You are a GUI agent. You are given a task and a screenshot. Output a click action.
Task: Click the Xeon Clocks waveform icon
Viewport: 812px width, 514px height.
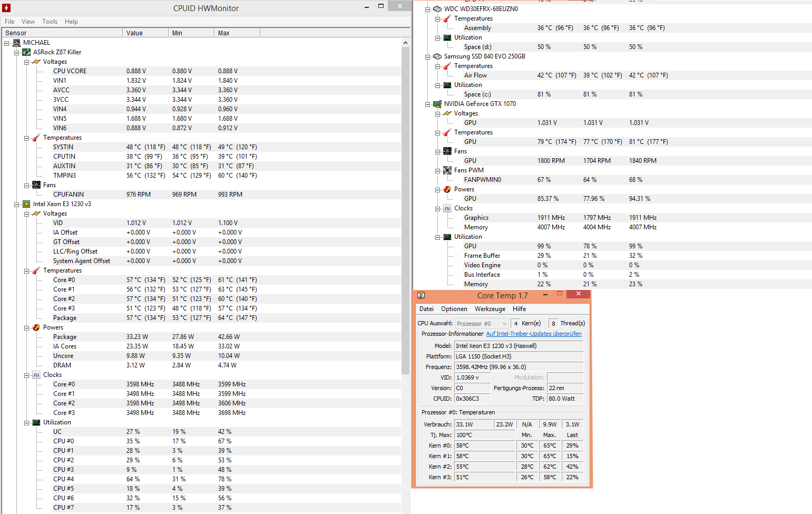point(36,375)
